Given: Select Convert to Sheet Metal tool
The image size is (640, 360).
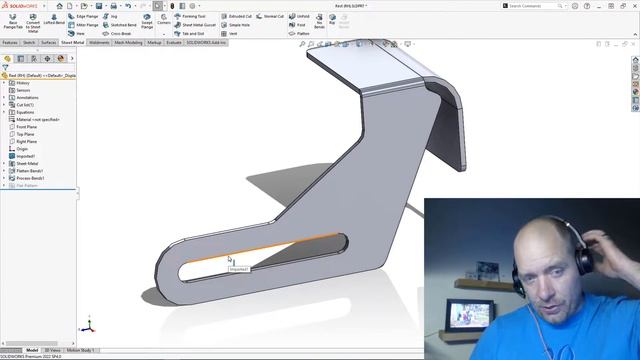Looking at the screenshot, I should [33, 23].
